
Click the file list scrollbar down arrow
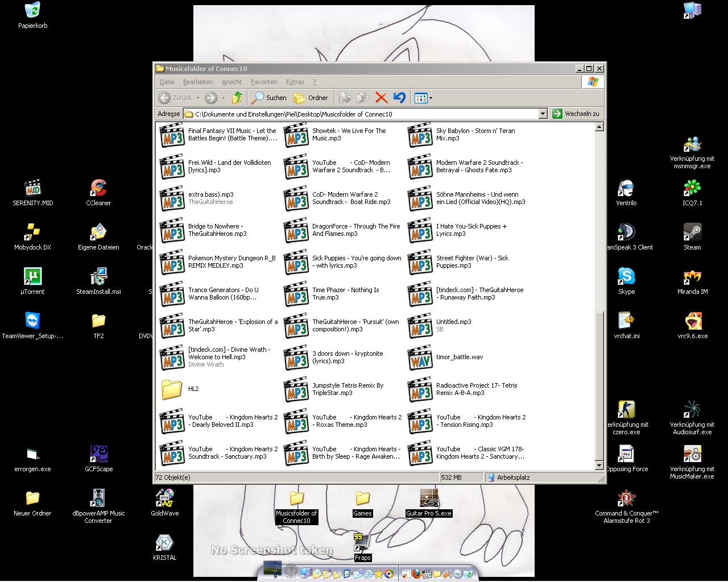tap(599, 465)
